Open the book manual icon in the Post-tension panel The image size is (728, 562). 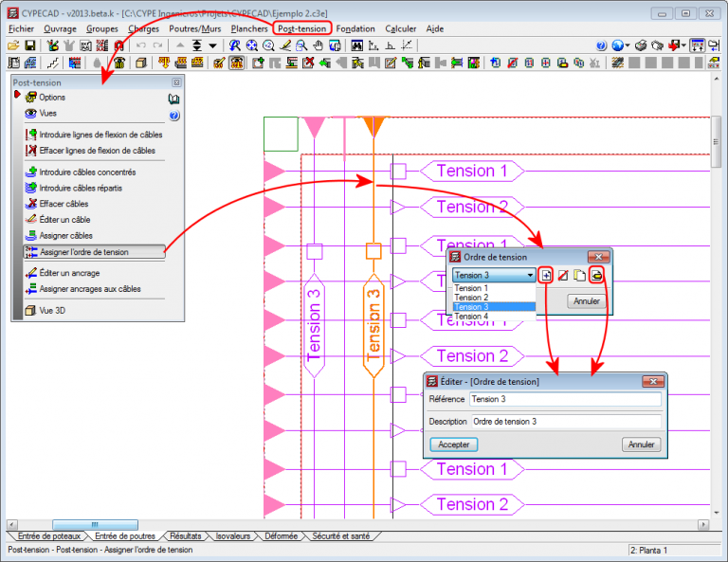tap(173, 99)
